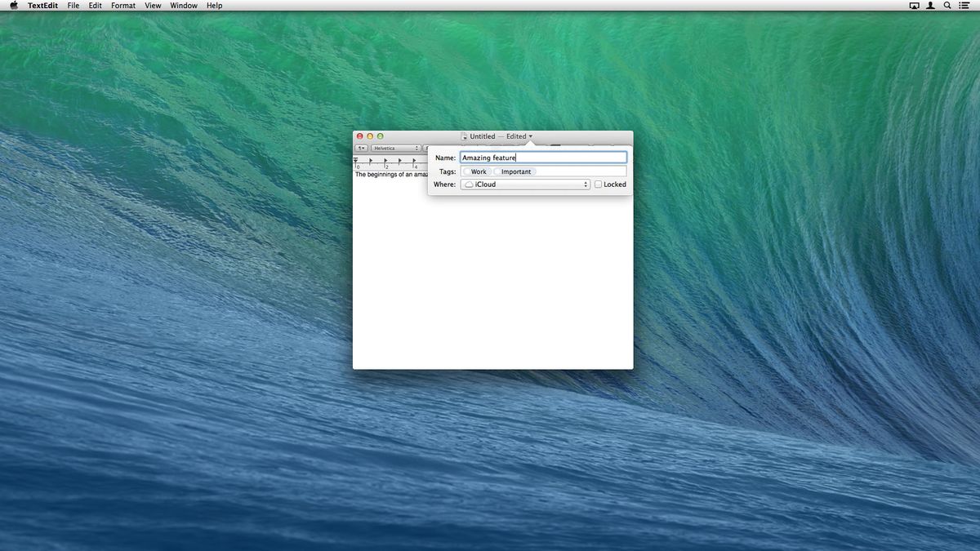
Task: Open Spotlight search magnifier
Action: pos(947,6)
